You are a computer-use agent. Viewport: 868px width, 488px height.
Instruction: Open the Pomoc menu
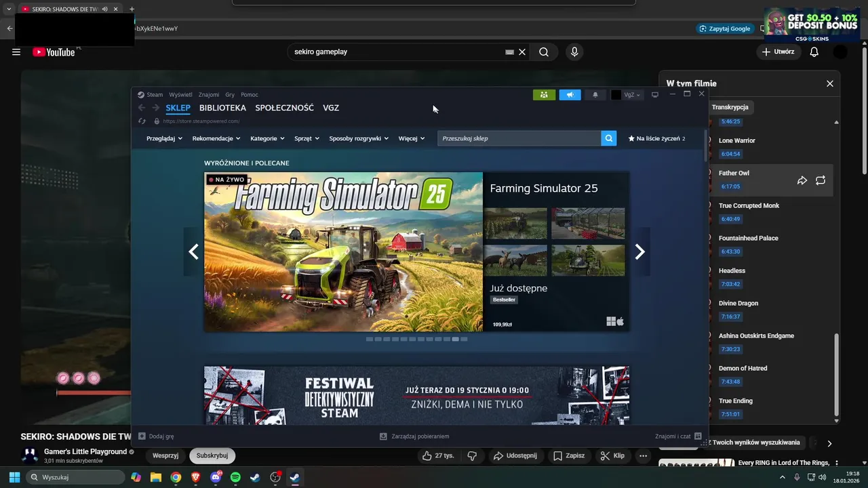pyautogui.click(x=250, y=95)
